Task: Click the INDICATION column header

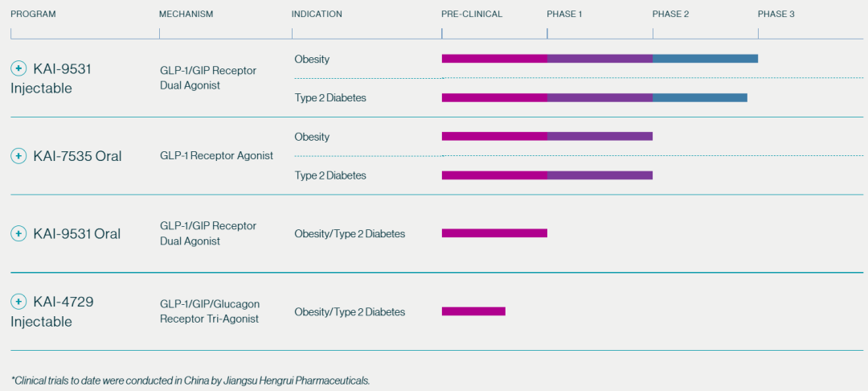Action: pyautogui.click(x=317, y=14)
